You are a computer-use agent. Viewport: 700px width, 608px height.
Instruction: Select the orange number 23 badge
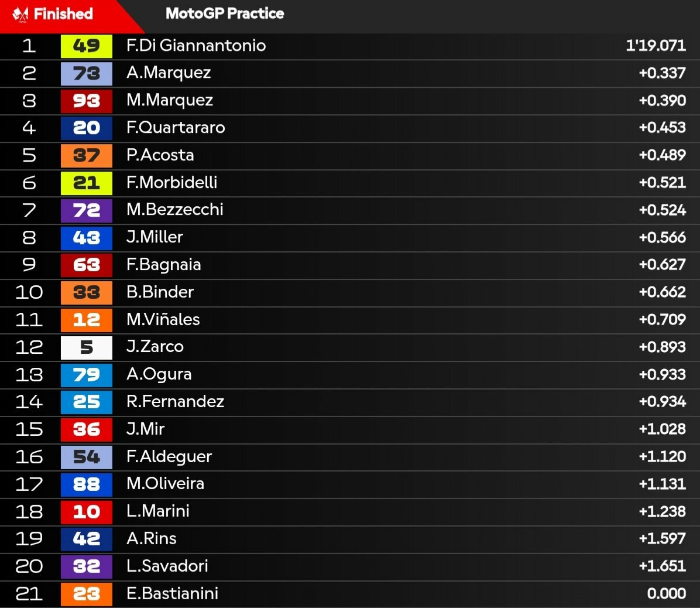click(87, 594)
